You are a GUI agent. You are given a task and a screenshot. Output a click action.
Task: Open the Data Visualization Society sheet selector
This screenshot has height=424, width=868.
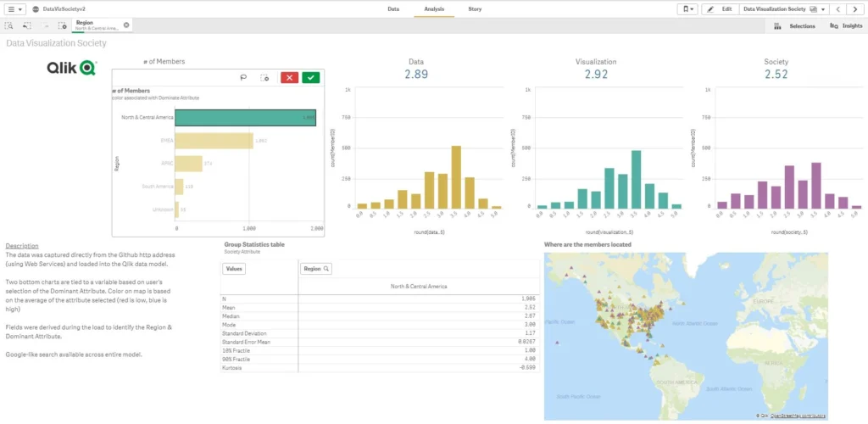[x=782, y=8]
